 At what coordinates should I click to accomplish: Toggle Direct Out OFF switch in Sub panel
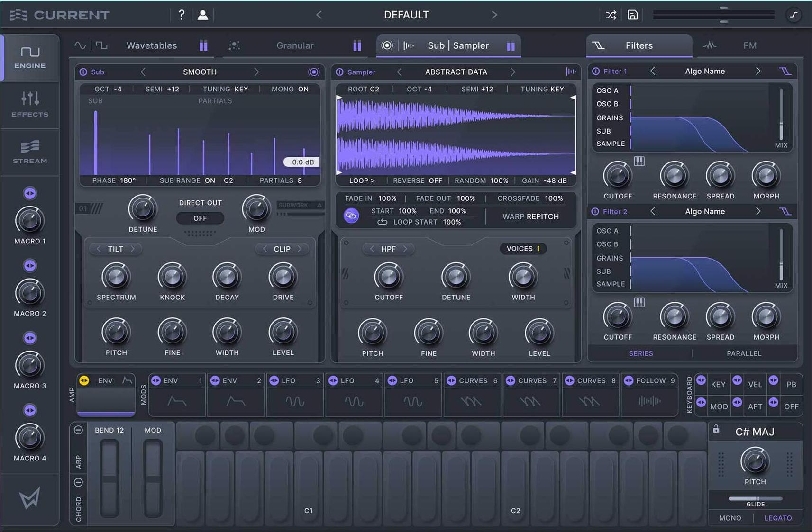(x=200, y=218)
